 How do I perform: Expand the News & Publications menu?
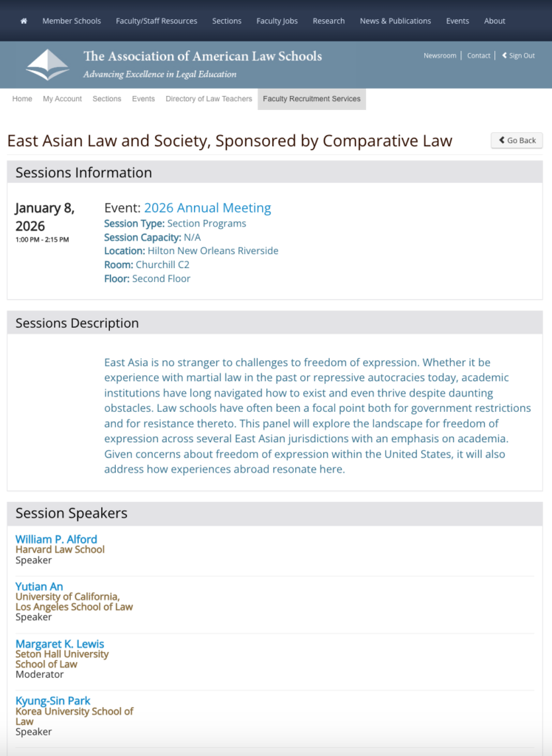point(395,21)
